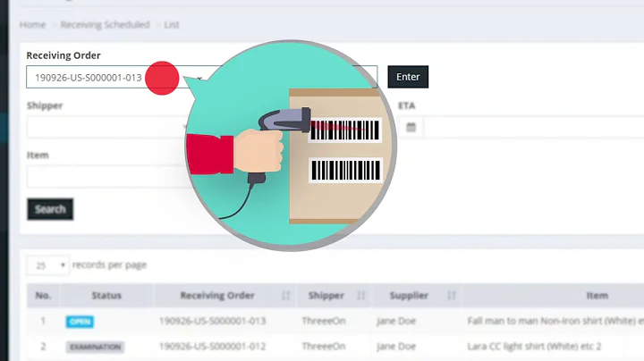Click Fall man to man shirt item
644x361 pixels.
point(555,321)
